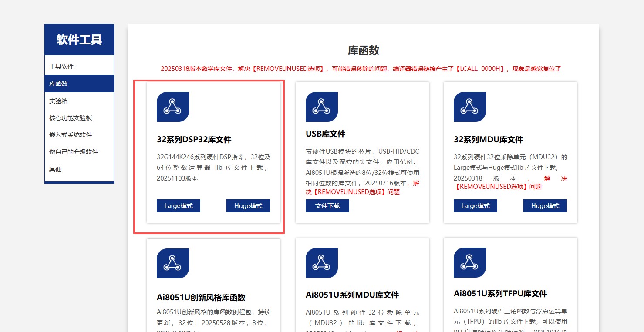Click the Ai8051U系列TFPU库文件 card icon
The width and height of the screenshot is (644, 332).
click(469, 263)
